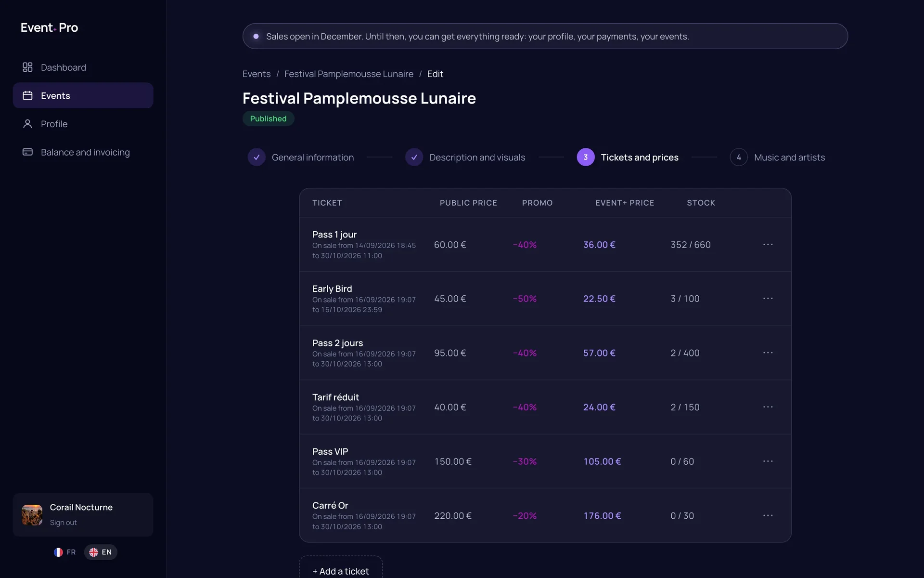Select the Events sidebar item

83,95
